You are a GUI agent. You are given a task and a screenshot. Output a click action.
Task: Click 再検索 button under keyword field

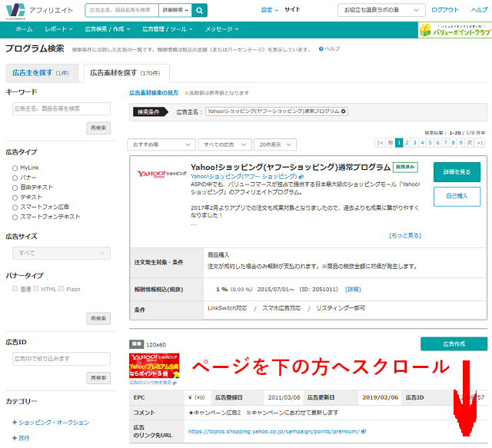click(x=98, y=128)
